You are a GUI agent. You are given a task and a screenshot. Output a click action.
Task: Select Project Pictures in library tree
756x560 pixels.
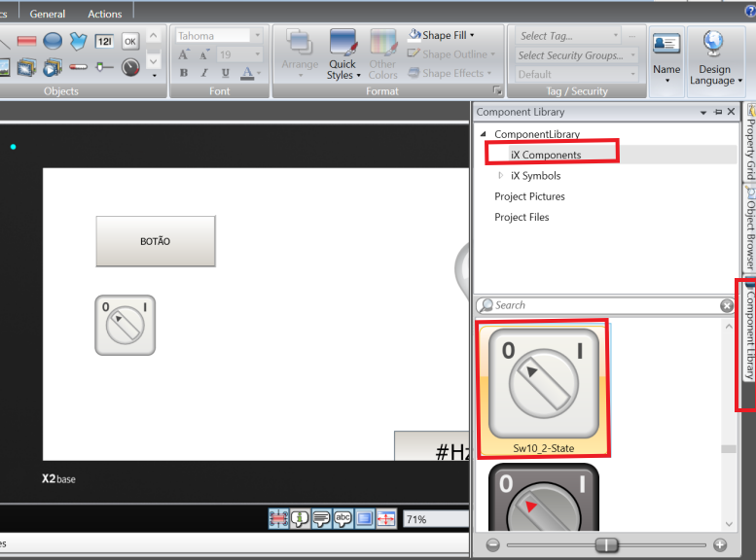[529, 196]
